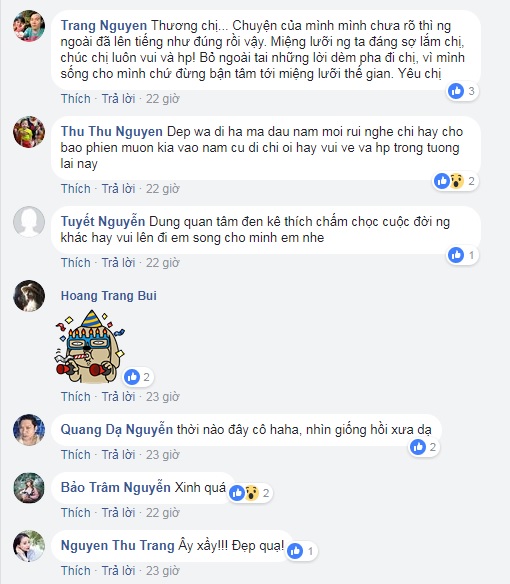Reply to Hoang Trang Bui's sticker comment

(x=118, y=397)
